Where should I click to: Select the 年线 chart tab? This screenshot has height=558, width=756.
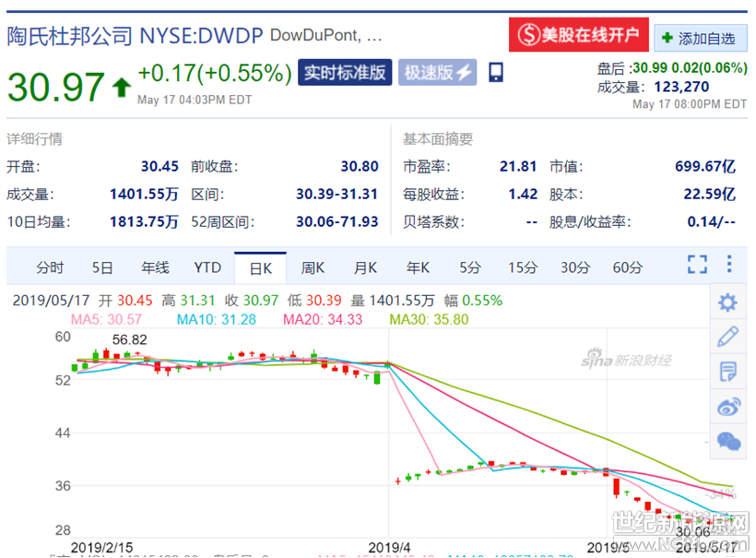point(155,267)
